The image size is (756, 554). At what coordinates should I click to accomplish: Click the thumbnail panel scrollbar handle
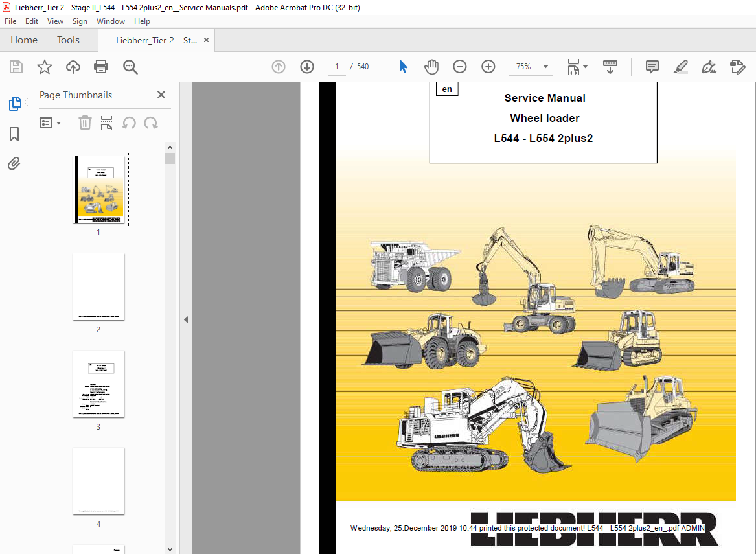(x=170, y=159)
